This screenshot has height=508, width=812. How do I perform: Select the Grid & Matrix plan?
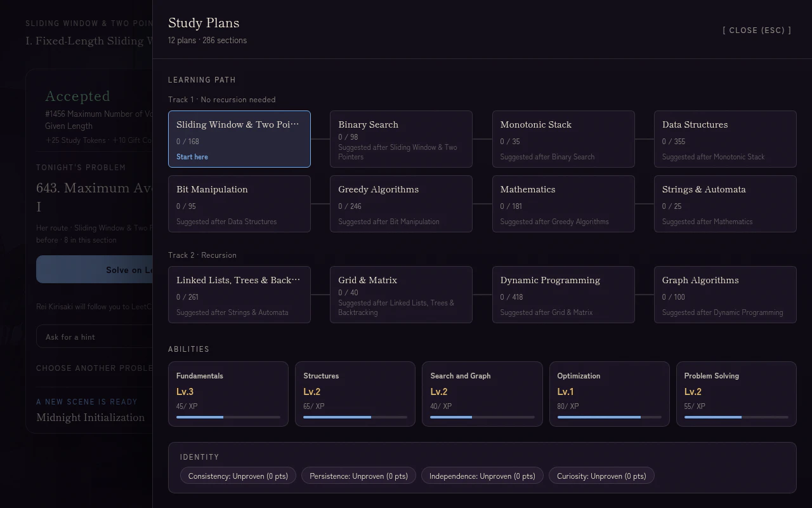tap(401, 295)
